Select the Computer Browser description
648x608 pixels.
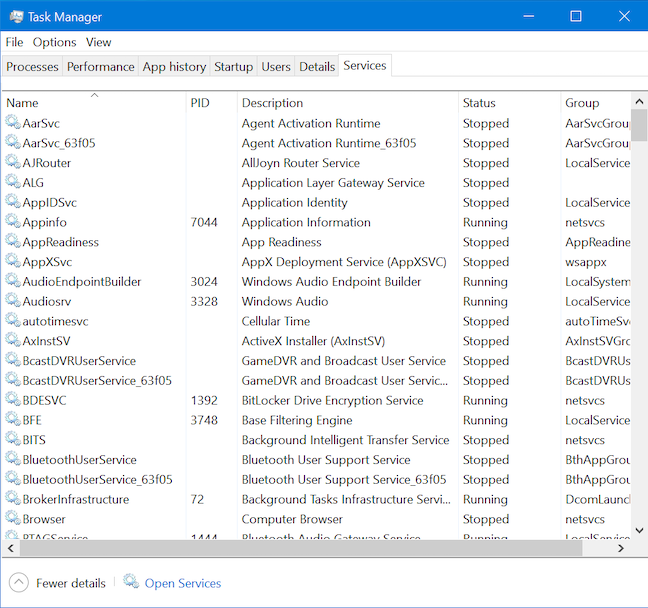pyautogui.click(x=292, y=519)
